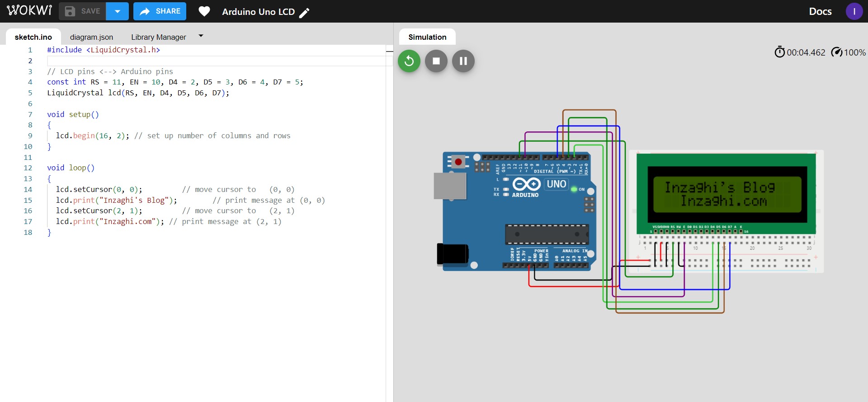868x402 pixels.
Task: Click the Share button
Action: [x=160, y=11]
